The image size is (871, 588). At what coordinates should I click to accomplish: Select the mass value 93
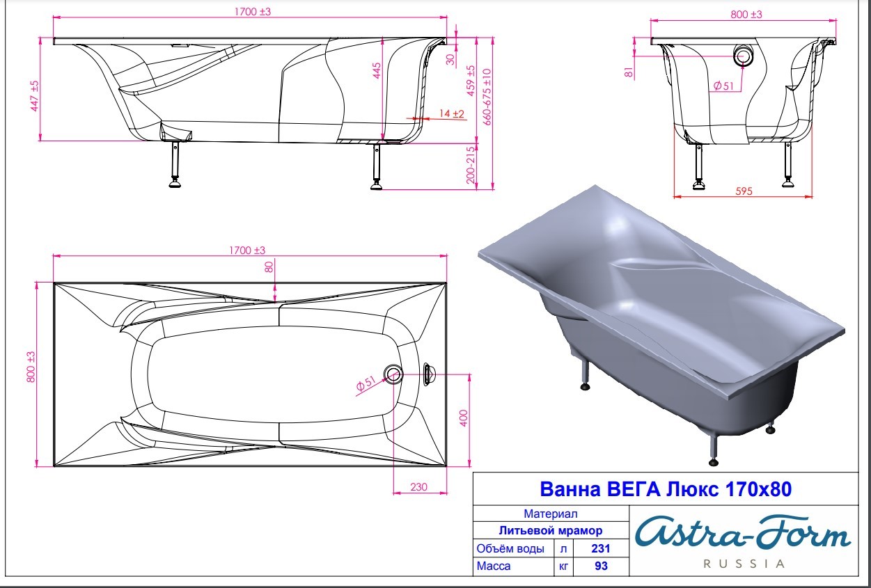click(x=600, y=566)
